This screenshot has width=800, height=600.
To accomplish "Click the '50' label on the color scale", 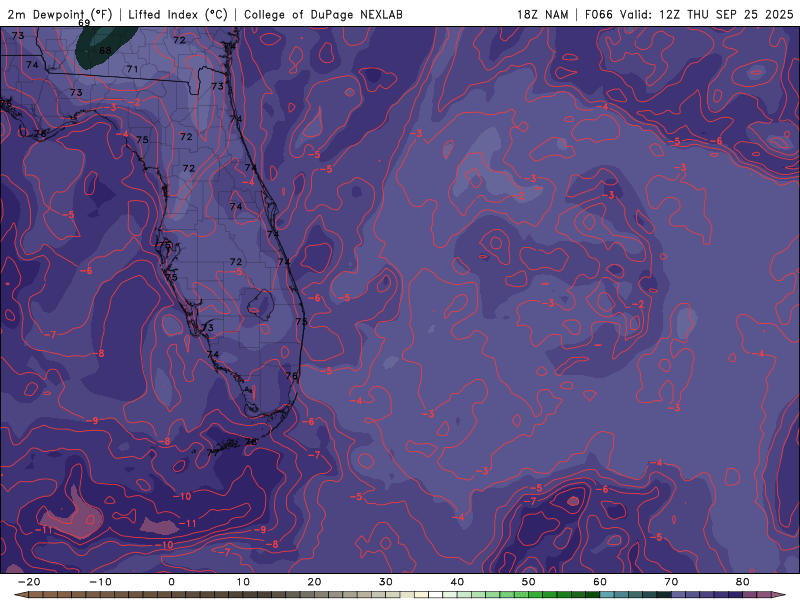I will (529, 582).
